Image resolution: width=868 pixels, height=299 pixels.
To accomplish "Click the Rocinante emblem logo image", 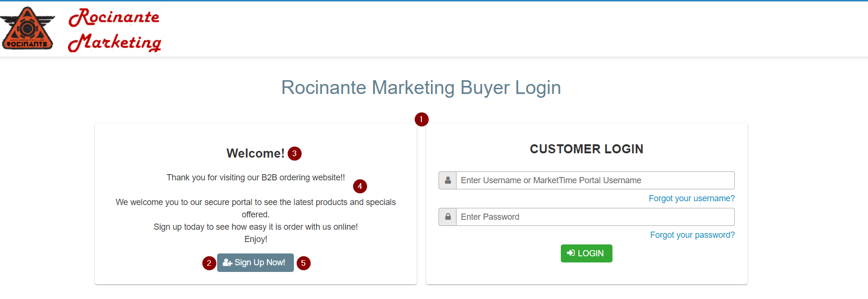I will [27, 28].
